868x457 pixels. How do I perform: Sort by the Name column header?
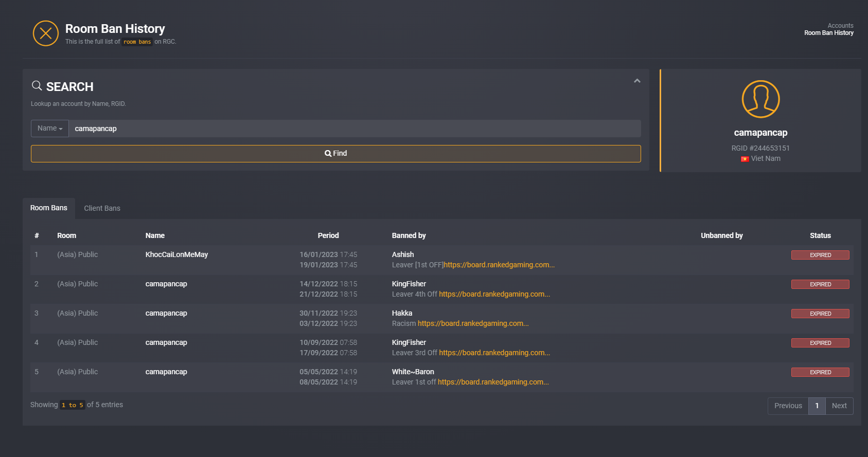point(155,235)
